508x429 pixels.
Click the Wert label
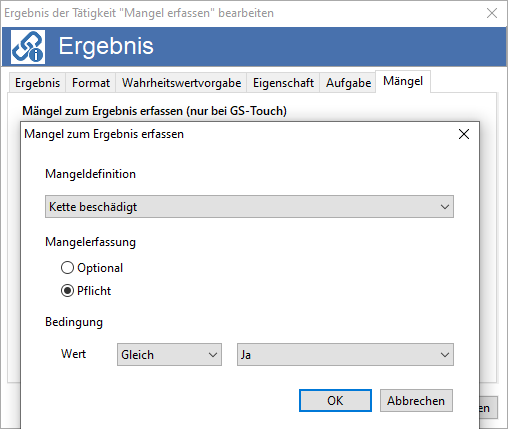(73, 354)
